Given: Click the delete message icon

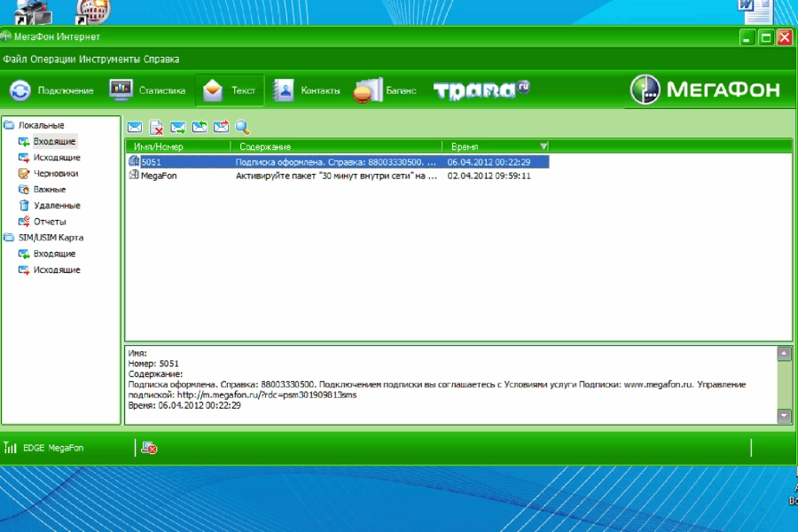Looking at the screenshot, I should click(156, 128).
